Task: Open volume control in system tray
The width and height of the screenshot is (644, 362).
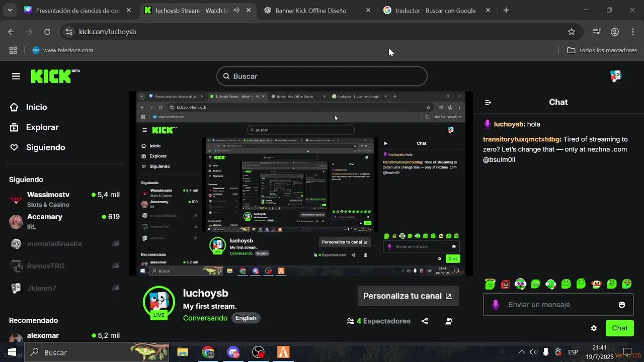Action: tap(534, 352)
